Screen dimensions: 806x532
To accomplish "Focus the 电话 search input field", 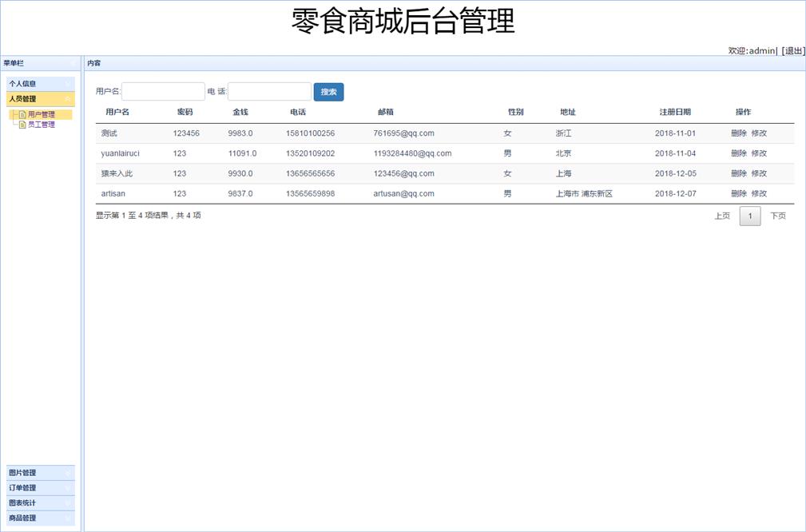I will 269,92.
